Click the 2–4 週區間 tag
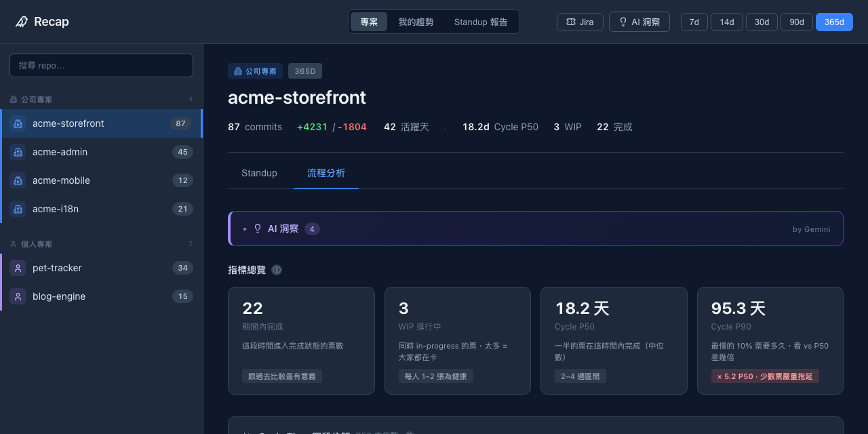Screen dimensions: 868x434 (580, 376)
